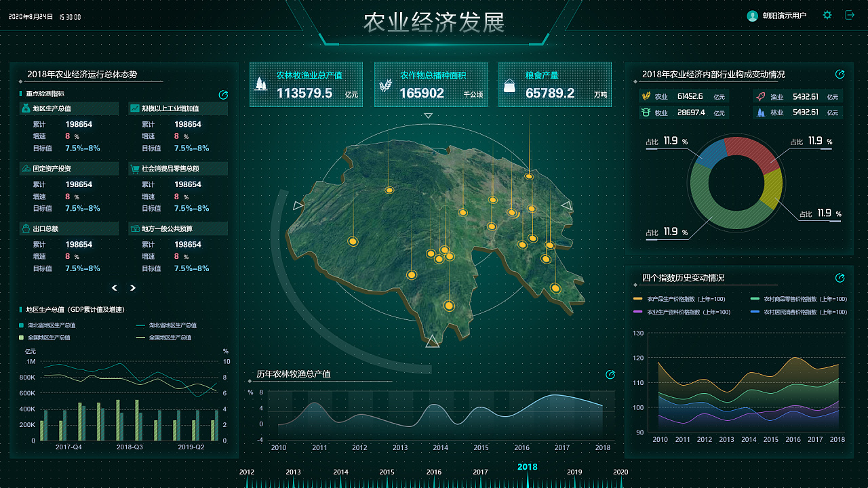Image resolution: width=868 pixels, height=488 pixels.
Task: Go to previous indicator page arrow
Action: pyautogui.click(x=115, y=288)
